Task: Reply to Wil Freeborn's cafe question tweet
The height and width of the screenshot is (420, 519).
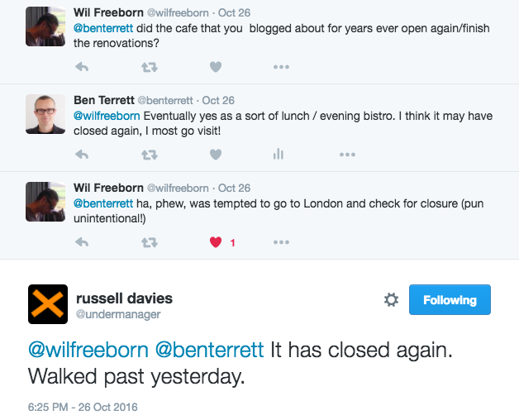Action: (82, 66)
